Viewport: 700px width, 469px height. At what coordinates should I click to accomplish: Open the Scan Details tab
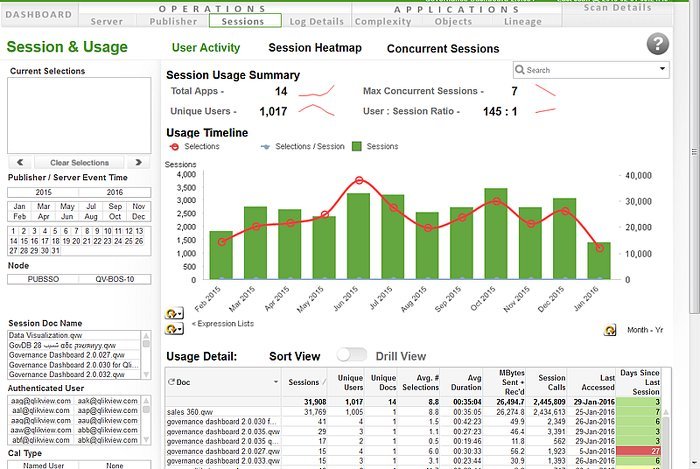pyautogui.click(x=617, y=8)
